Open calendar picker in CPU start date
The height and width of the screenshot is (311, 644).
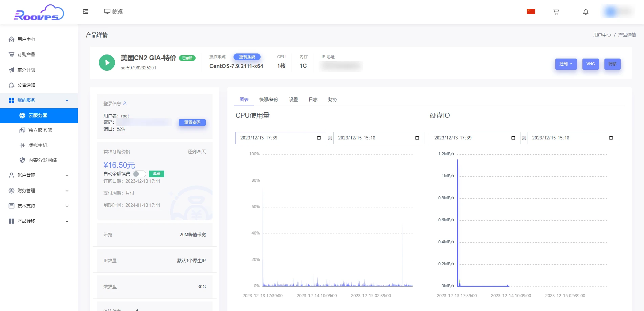(x=319, y=138)
